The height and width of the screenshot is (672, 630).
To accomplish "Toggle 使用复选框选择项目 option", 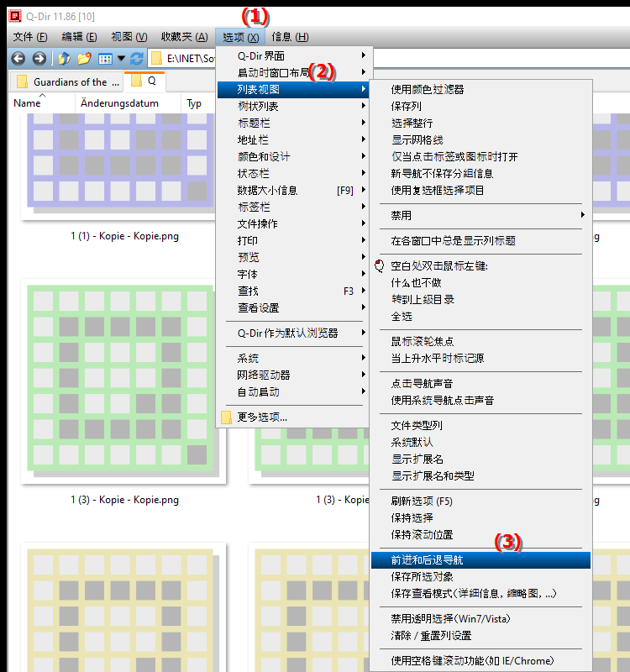I will click(x=480, y=190).
